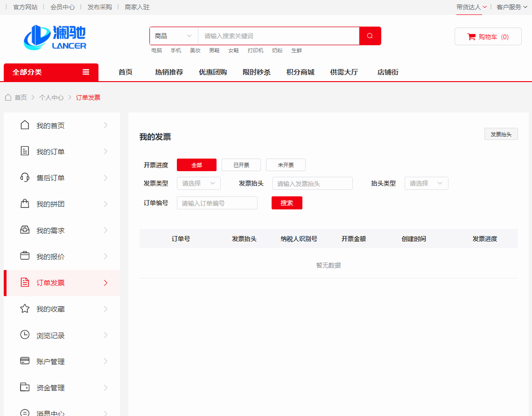The width and height of the screenshot is (532, 416).
Task: Click the red 搜索 button
Action: pyautogui.click(x=287, y=203)
